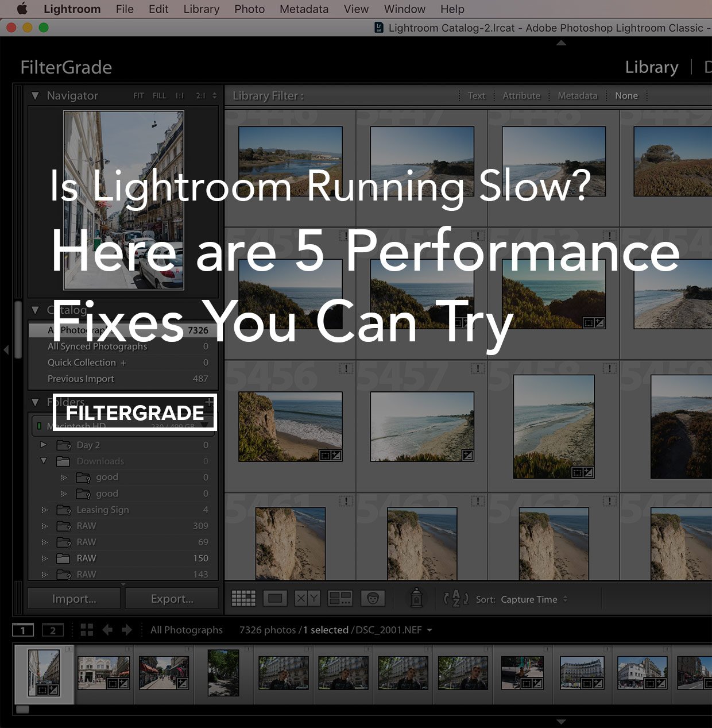Open the Sort Capture Time dropdown
Image resolution: width=712 pixels, height=728 pixels.
(x=534, y=599)
